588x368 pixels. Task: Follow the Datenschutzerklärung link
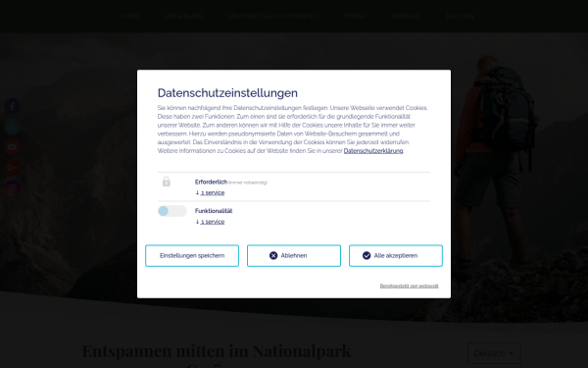(x=373, y=151)
